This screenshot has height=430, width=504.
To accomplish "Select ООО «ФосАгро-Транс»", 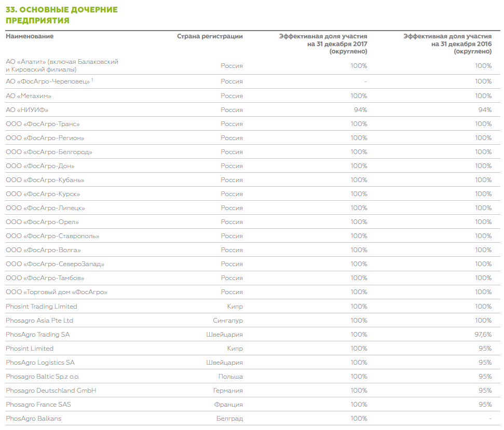I will coord(43,124).
